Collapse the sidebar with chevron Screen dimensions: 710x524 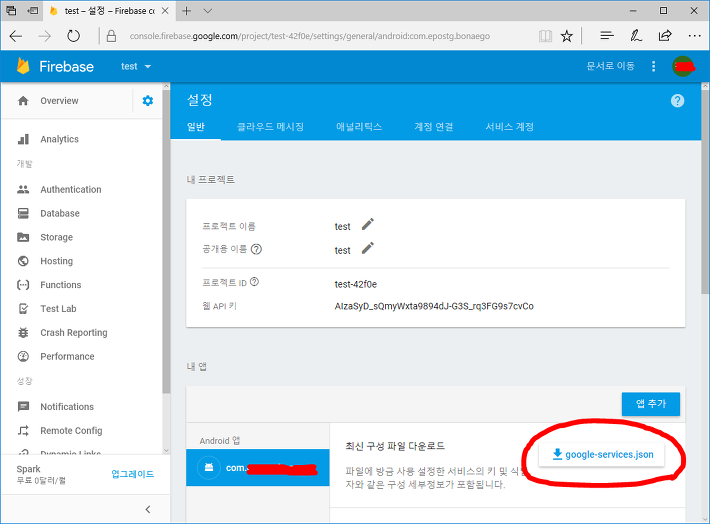(x=148, y=510)
